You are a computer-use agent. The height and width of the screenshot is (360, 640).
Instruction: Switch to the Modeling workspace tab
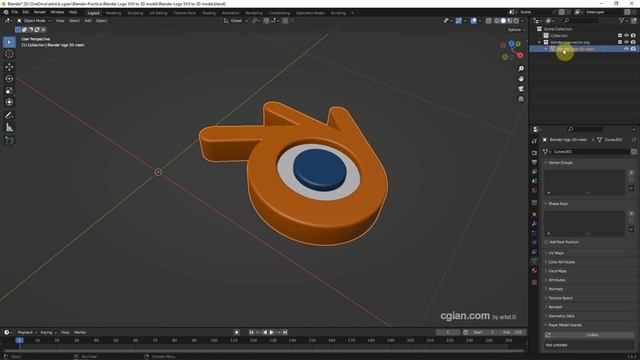tap(113, 13)
